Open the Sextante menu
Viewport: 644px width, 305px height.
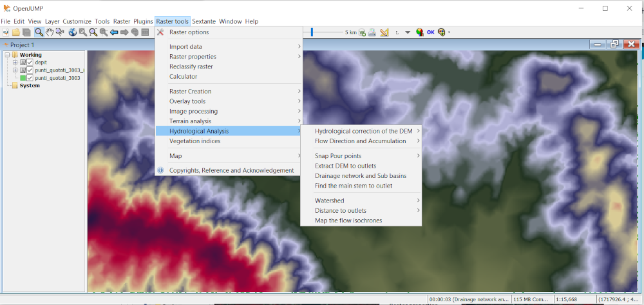[x=204, y=21]
